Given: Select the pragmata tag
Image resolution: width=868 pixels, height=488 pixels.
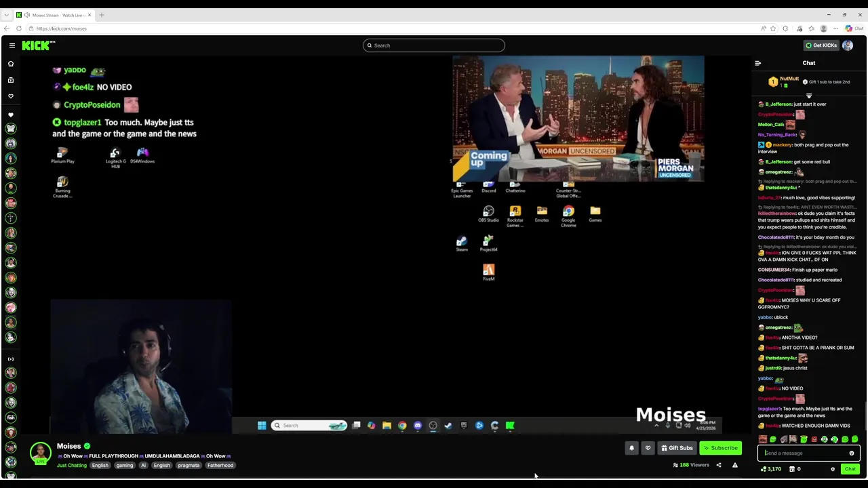Looking at the screenshot, I should [x=189, y=466].
